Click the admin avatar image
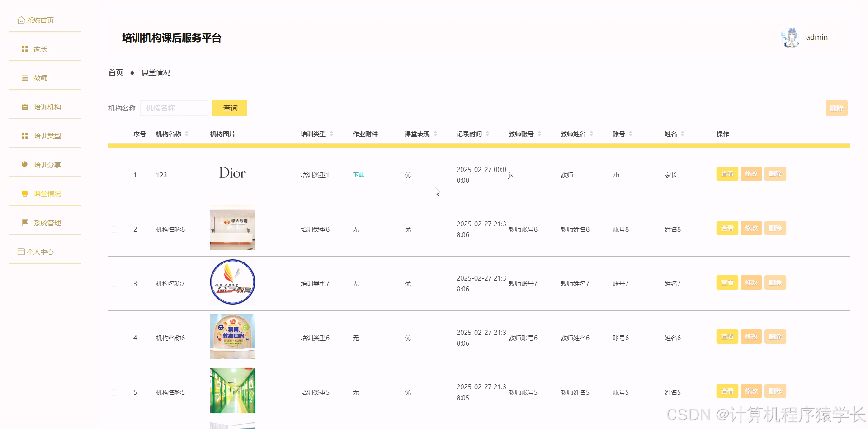This screenshot has width=868, height=429. [x=791, y=38]
